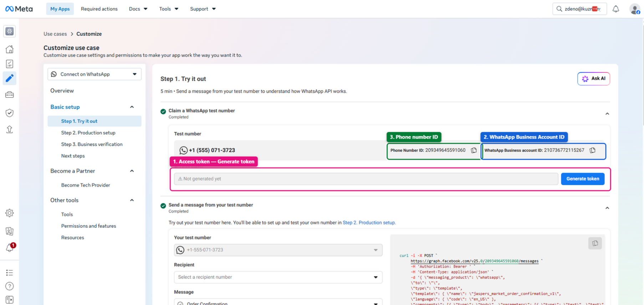Open the Docs dropdown menu
This screenshot has height=305, width=644.
(x=138, y=9)
